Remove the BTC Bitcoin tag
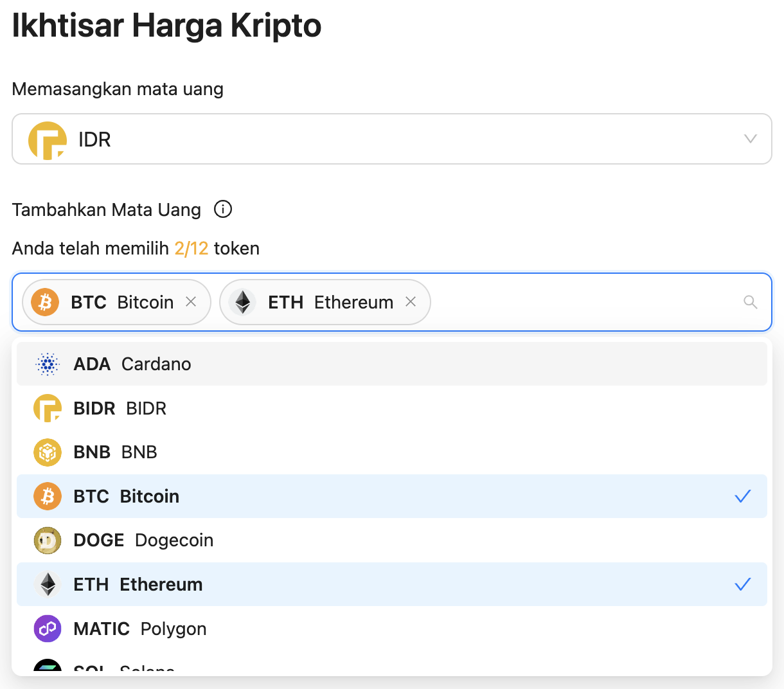Image resolution: width=784 pixels, height=689 pixels. [x=191, y=301]
